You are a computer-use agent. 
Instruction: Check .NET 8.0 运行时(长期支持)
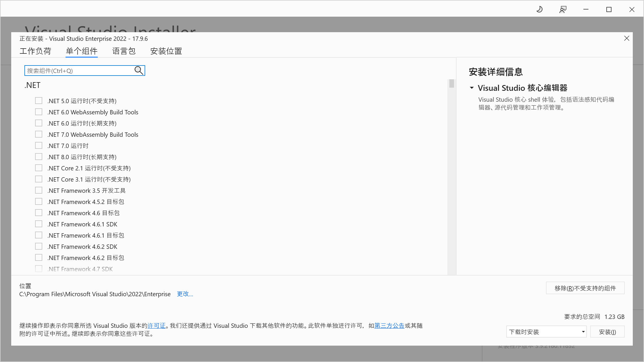tap(39, 157)
